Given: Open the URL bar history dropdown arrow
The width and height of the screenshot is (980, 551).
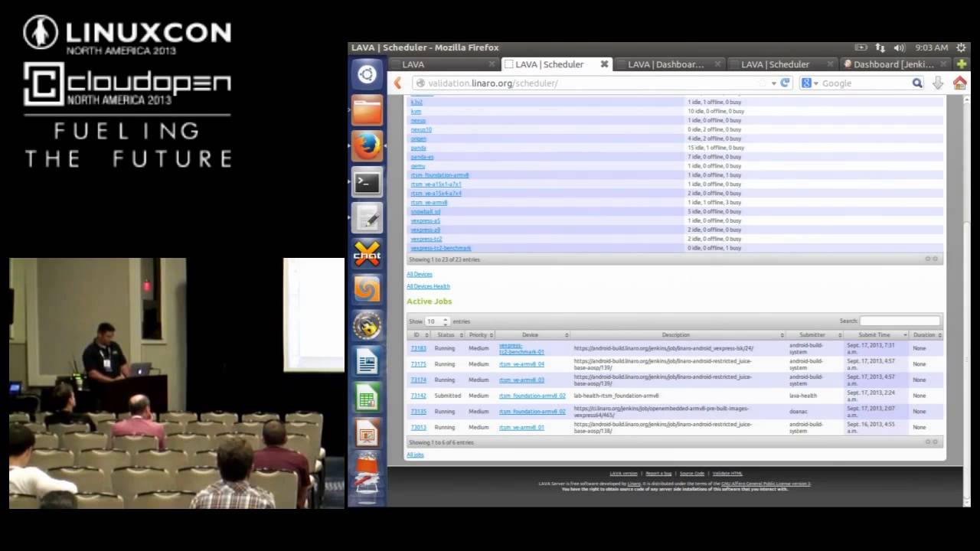Looking at the screenshot, I should (x=774, y=83).
